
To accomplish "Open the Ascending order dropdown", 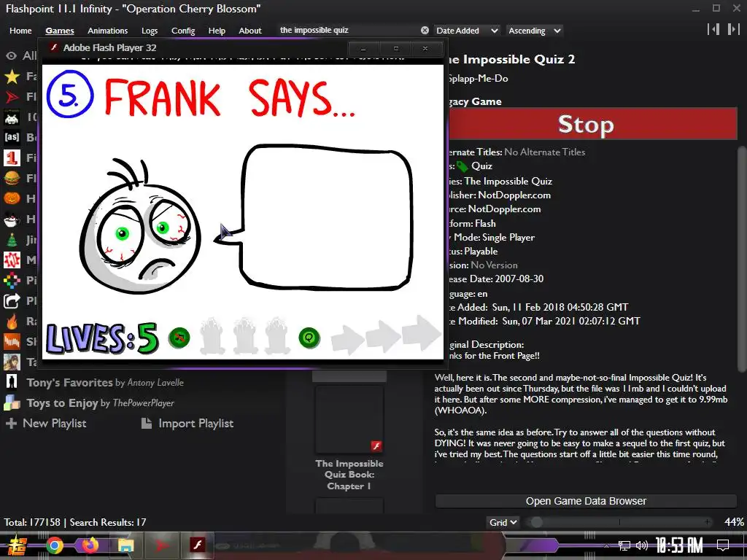I will pos(534,31).
